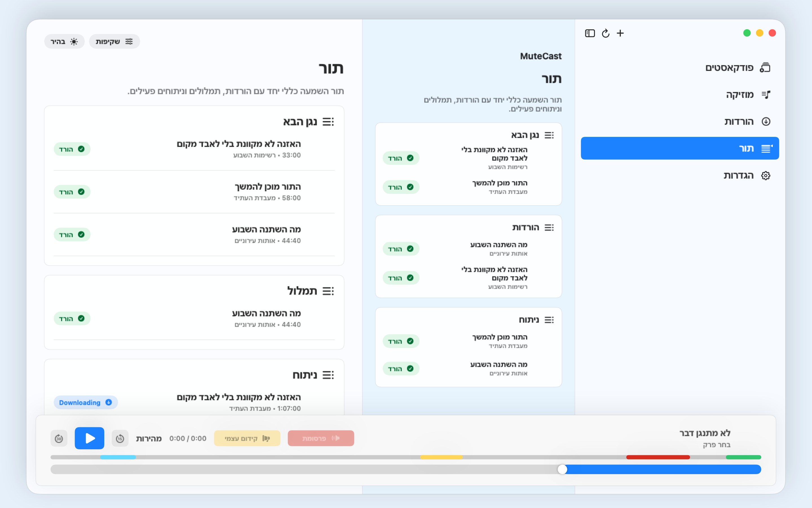Click the refresh arrow icon
812x508 pixels.
(x=605, y=33)
